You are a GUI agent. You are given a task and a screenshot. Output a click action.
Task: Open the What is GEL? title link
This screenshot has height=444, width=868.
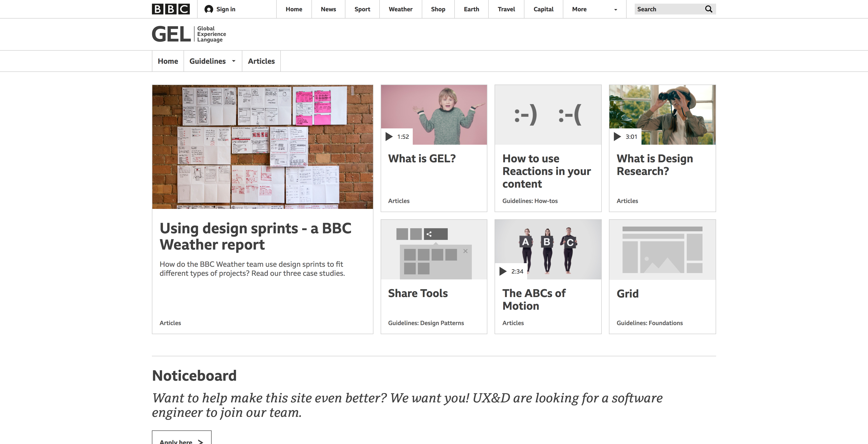tap(422, 158)
